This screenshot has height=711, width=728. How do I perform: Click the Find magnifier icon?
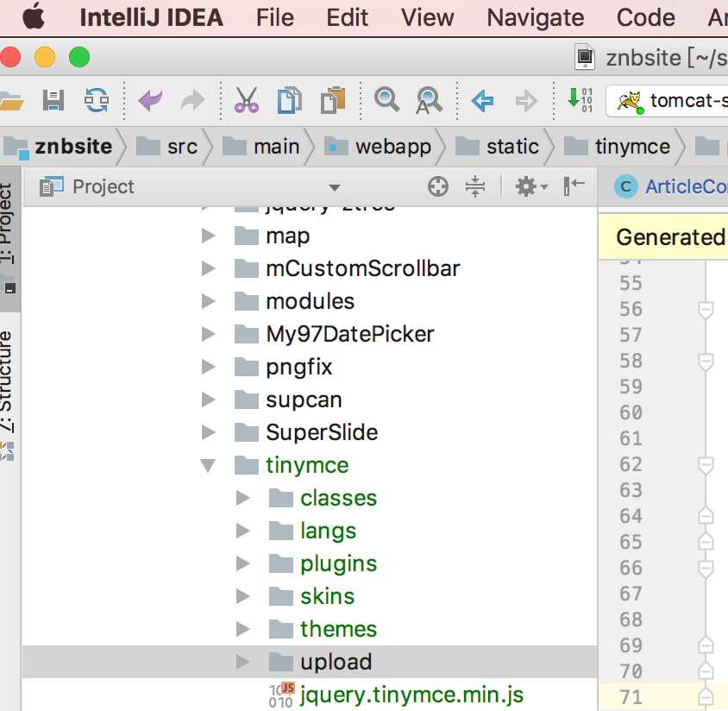tap(386, 99)
